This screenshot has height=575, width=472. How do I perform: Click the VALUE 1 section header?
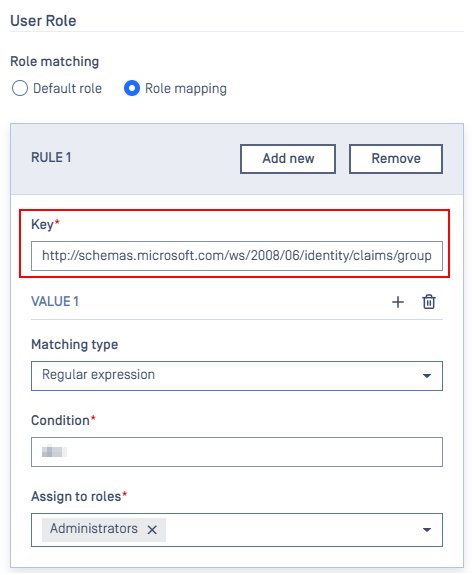pyautogui.click(x=55, y=301)
